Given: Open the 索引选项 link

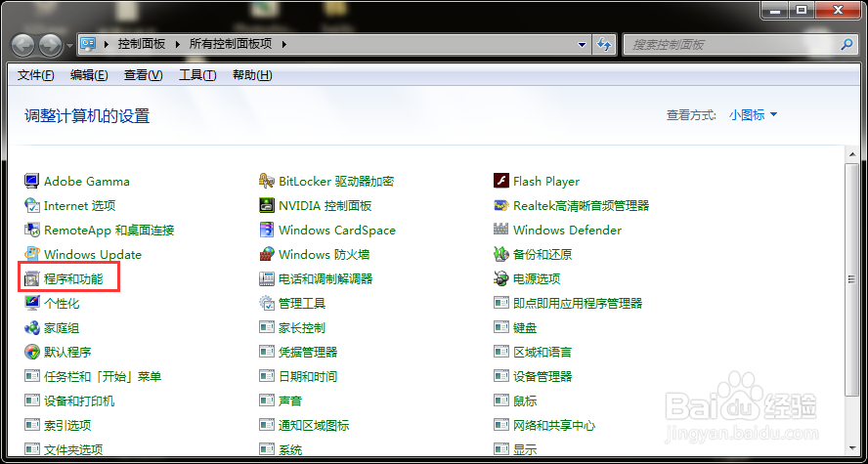Looking at the screenshot, I should pos(67,425).
